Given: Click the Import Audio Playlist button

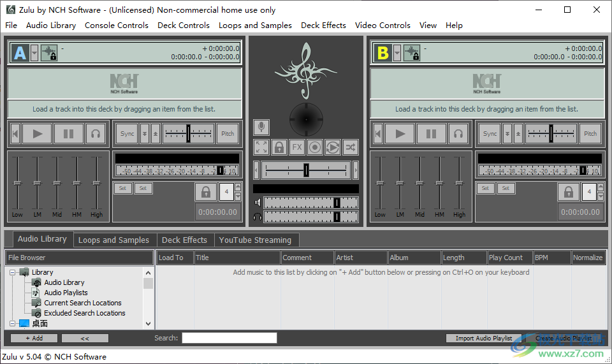Looking at the screenshot, I should click(484, 338).
